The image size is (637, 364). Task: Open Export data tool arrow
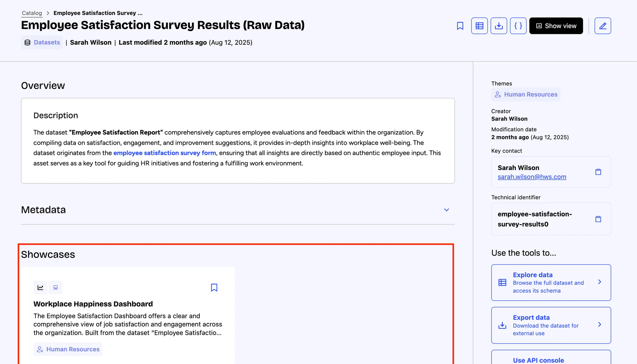coord(599,325)
